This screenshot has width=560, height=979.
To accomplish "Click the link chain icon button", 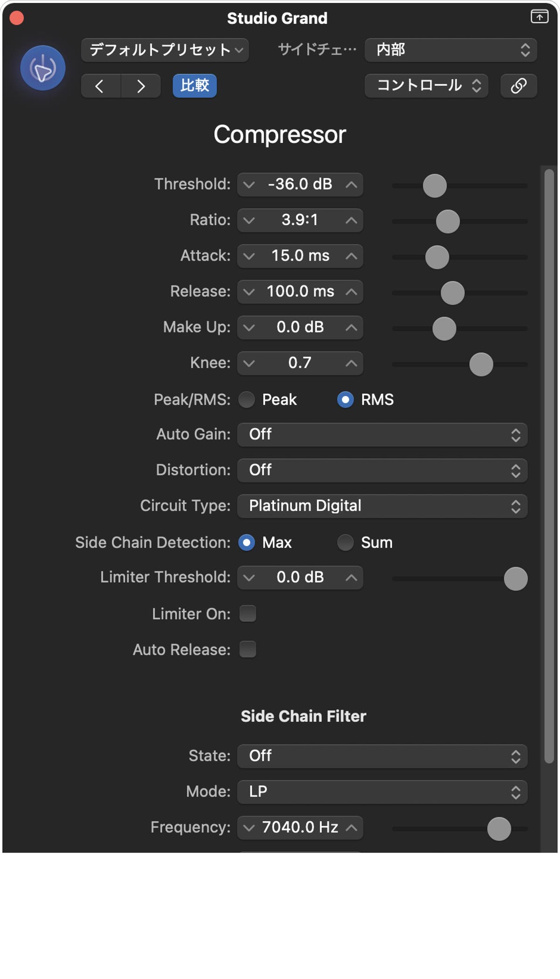I will pyautogui.click(x=518, y=86).
